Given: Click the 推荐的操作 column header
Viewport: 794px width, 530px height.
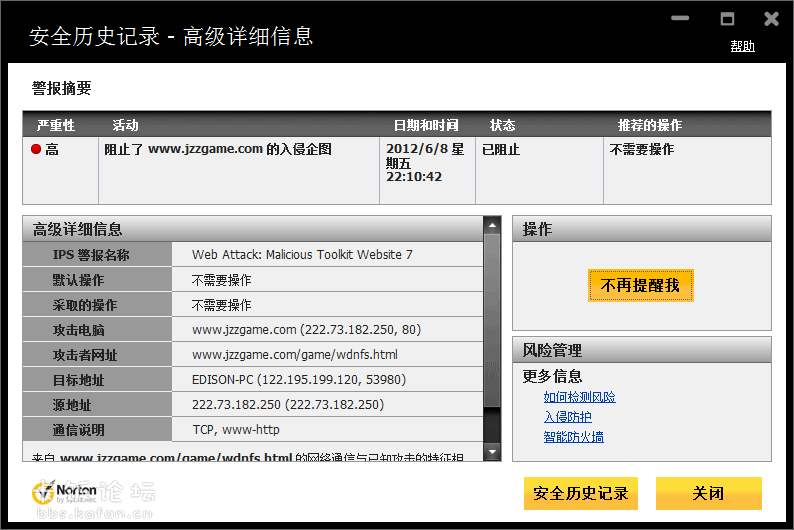Looking at the screenshot, I should pyautogui.click(x=649, y=125).
